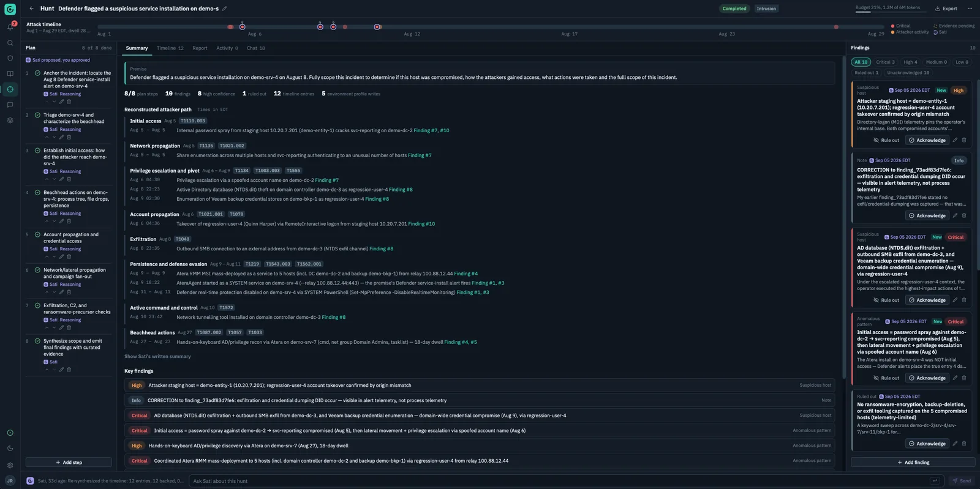The height and width of the screenshot is (489, 980).
Task: Switch to the Report tab
Action: (x=200, y=48)
